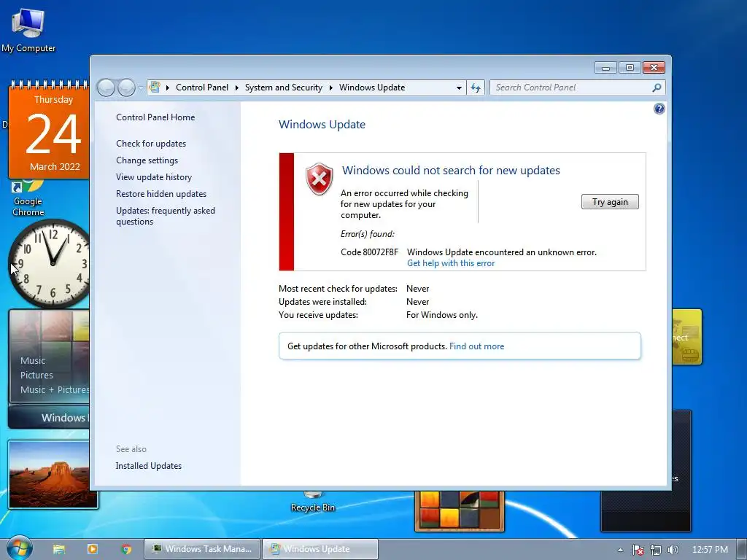Select Music + Pictures in gadget
The width and height of the screenshot is (747, 560).
[54, 389]
